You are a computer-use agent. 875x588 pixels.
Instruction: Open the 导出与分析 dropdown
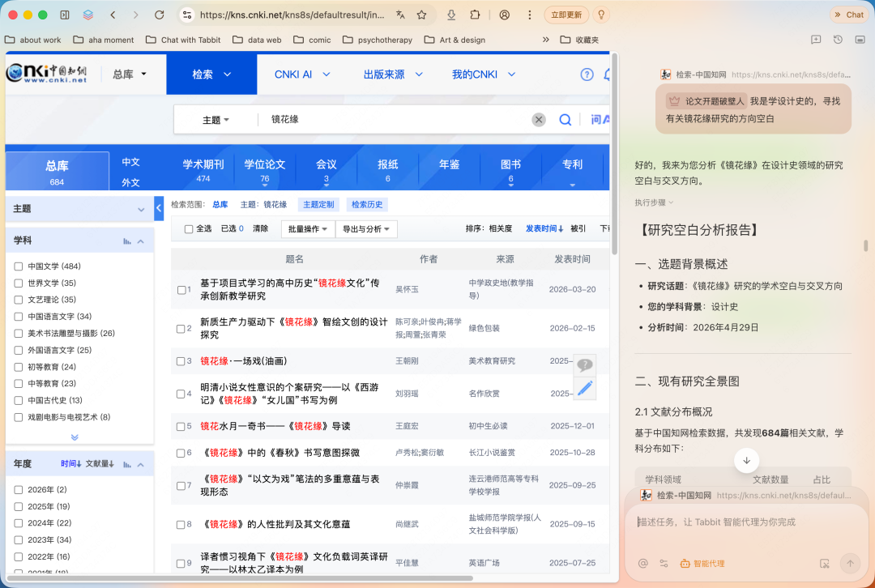coord(366,228)
